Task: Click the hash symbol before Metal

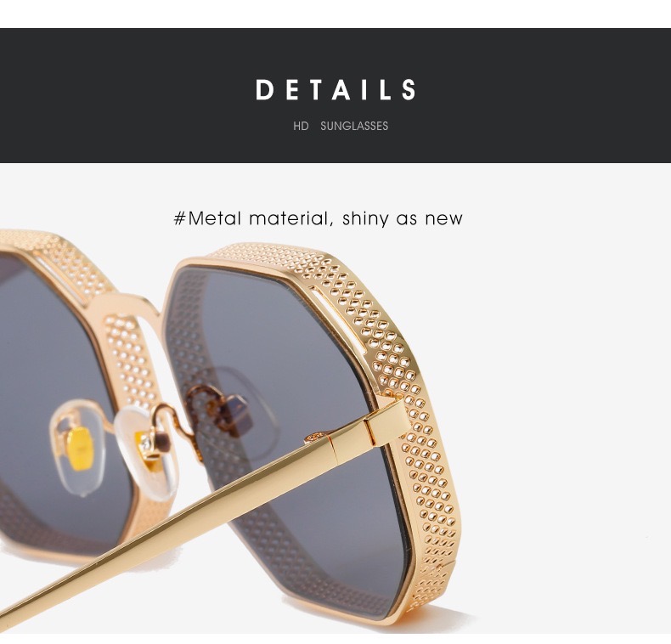Action: (180, 218)
